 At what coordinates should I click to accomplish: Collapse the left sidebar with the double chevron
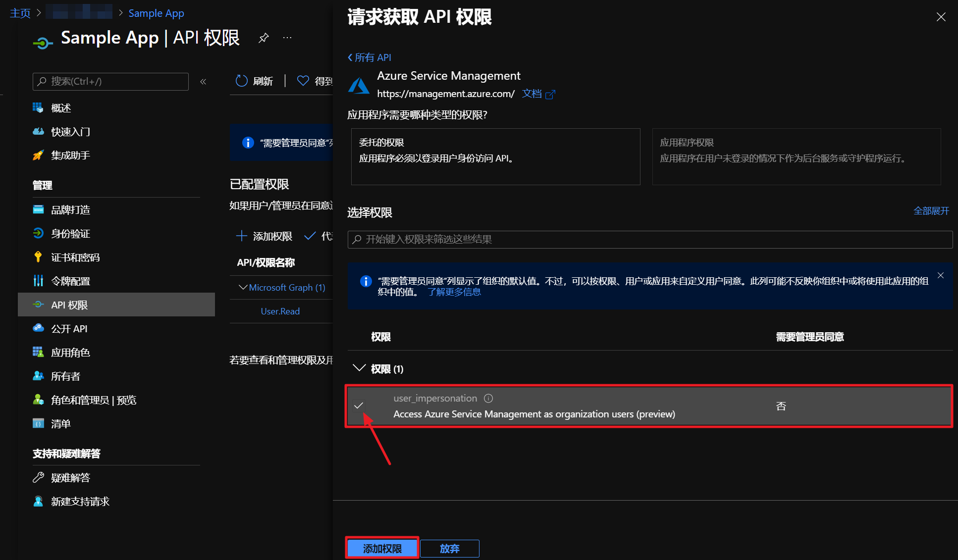203,82
